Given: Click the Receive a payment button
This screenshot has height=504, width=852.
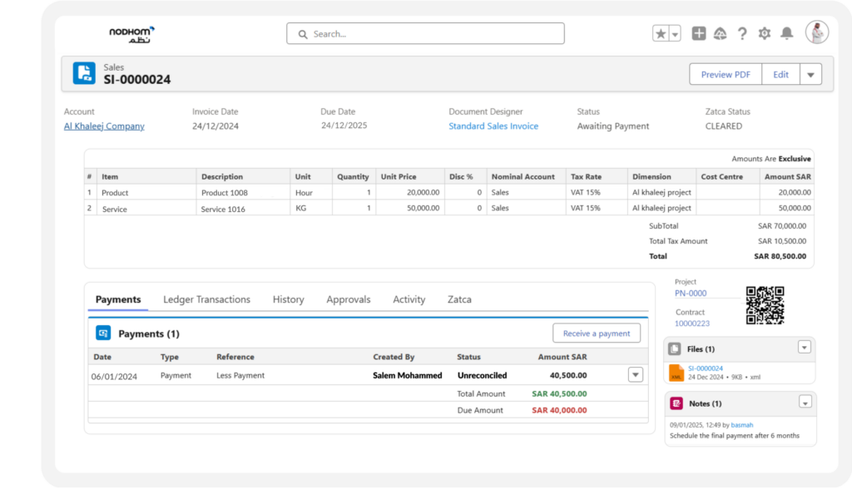Looking at the screenshot, I should pyautogui.click(x=597, y=334).
